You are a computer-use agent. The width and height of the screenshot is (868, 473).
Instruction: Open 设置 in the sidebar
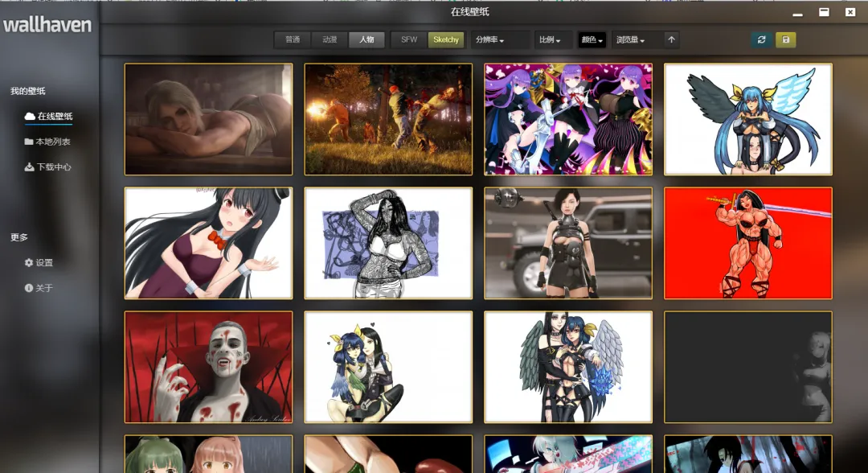(x=39, y=262)
